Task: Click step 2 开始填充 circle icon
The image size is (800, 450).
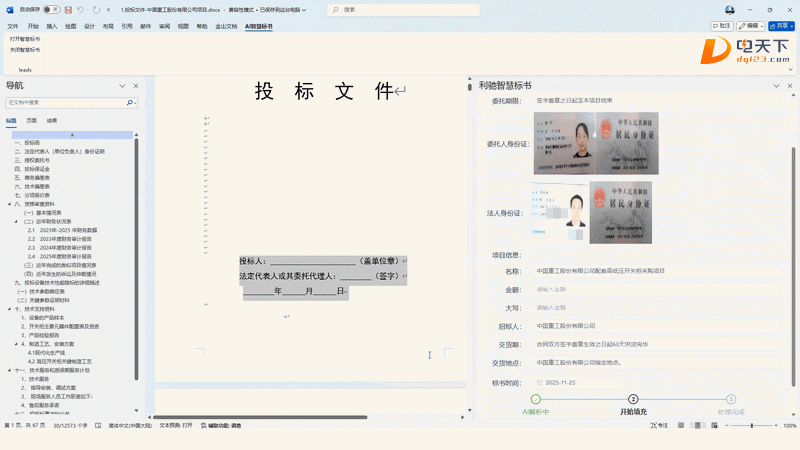Action: pyautogui.click(x=633, y=399)
